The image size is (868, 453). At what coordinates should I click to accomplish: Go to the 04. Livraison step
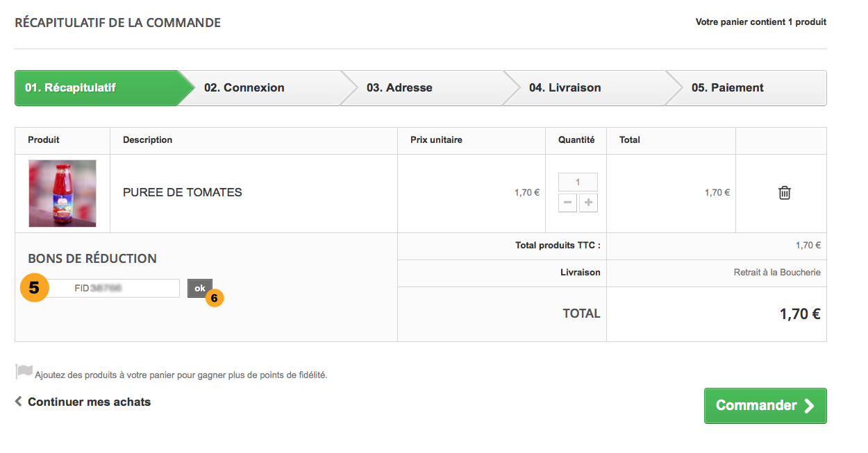[x=565, y=88]
